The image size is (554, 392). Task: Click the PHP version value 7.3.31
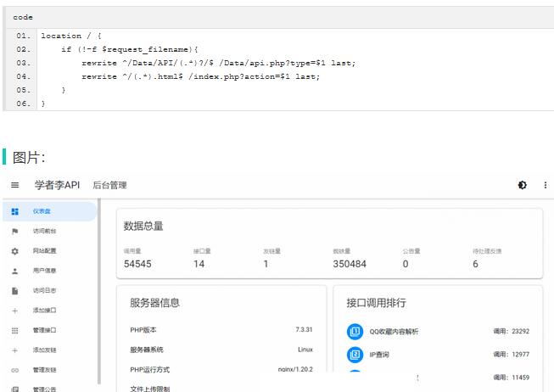304,329
